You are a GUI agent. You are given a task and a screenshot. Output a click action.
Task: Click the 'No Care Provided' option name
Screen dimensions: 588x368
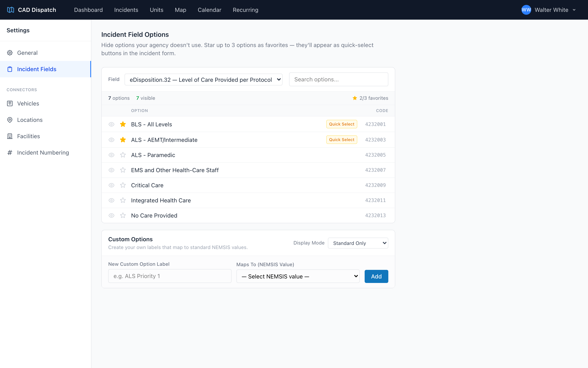(154, 215)
